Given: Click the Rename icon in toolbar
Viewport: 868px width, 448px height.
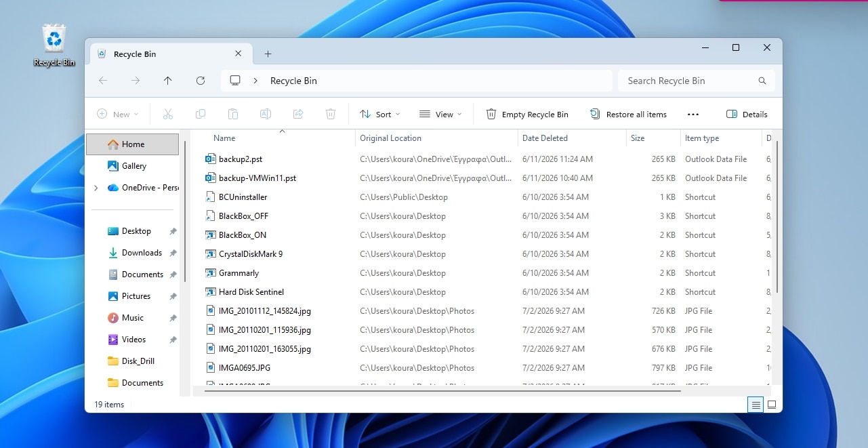Looking at the screenshot, I should 266,114.
